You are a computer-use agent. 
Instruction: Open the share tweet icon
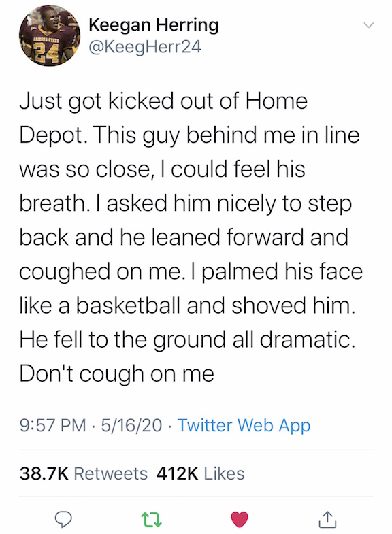327,518
